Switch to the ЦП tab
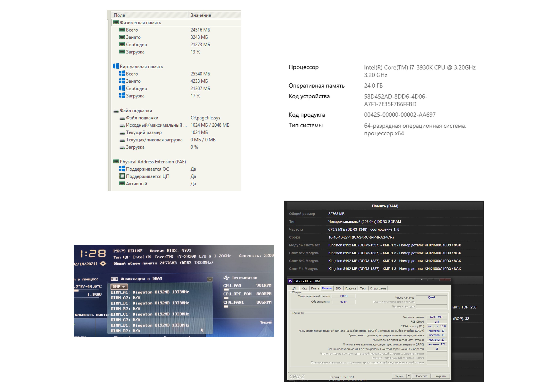The height and width of the screenshot is (392, 558). tap(294, 288)
